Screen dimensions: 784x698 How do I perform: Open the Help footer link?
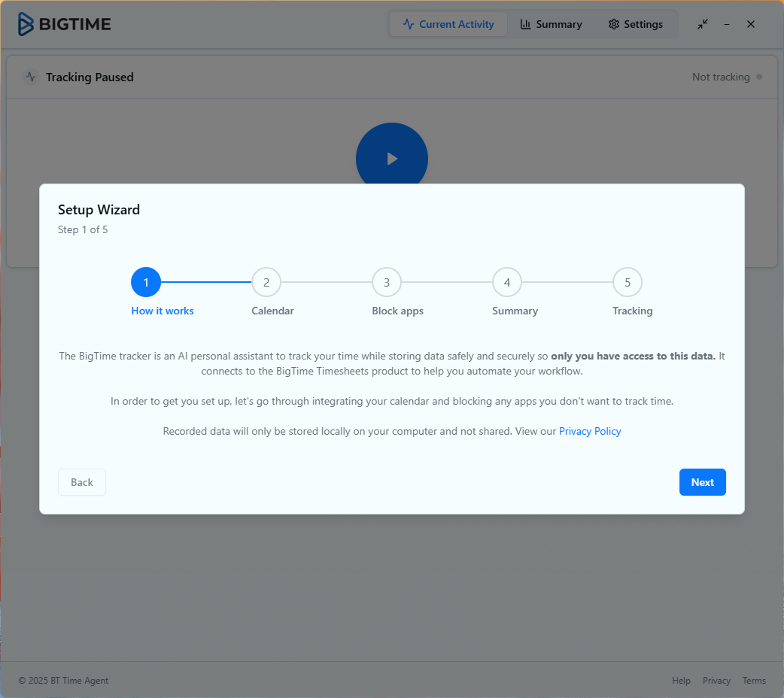click(x=681, y=681)
